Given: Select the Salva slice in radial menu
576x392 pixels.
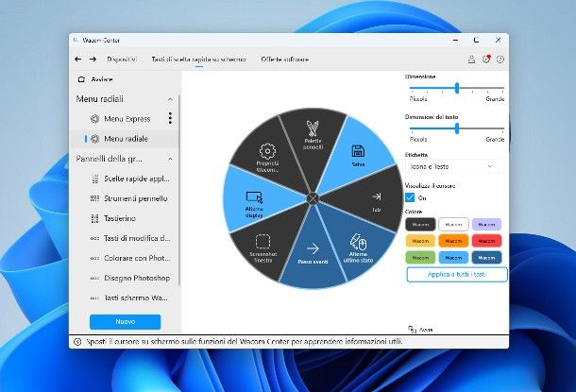Looking at the screenshot, I should point(357,156).
